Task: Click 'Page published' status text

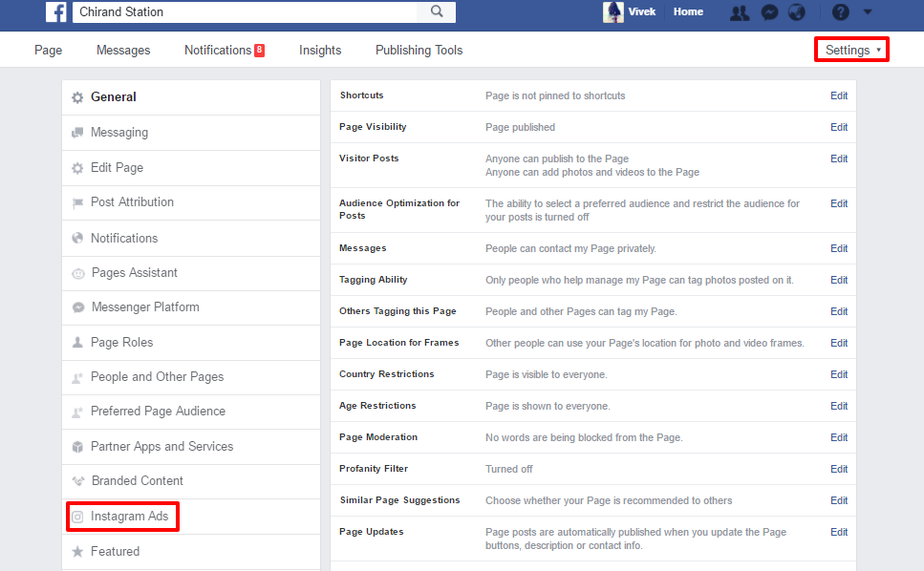Action: click(x=521, y=127)
